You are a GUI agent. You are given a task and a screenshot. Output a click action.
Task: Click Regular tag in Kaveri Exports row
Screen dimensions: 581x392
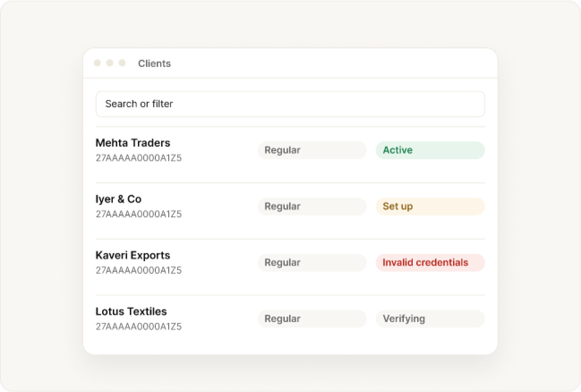click(312, 263)
